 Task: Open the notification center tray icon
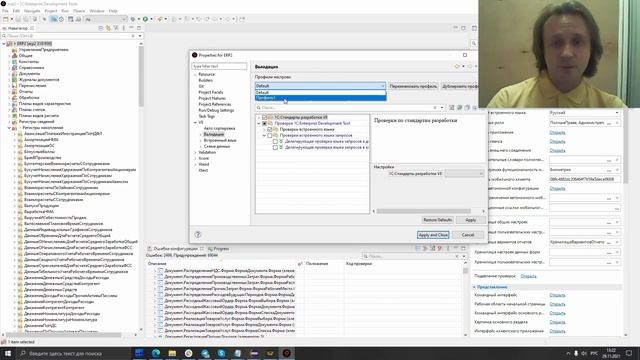coord(629,353)
